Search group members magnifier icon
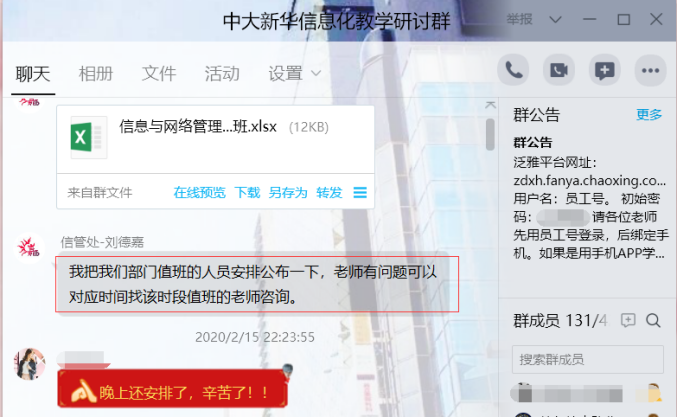 coord(653,320)
